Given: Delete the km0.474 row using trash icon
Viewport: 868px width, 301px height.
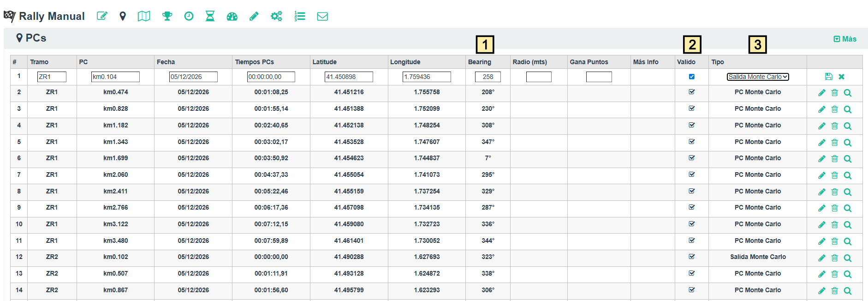Looking at the screenshot, I should tap(834, 93).
